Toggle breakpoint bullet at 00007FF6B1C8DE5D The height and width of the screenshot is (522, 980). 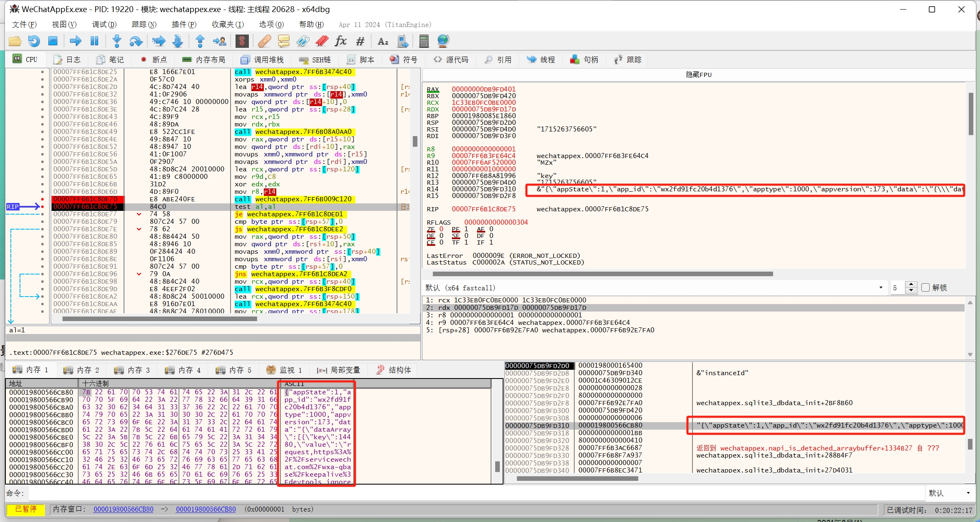42,169
